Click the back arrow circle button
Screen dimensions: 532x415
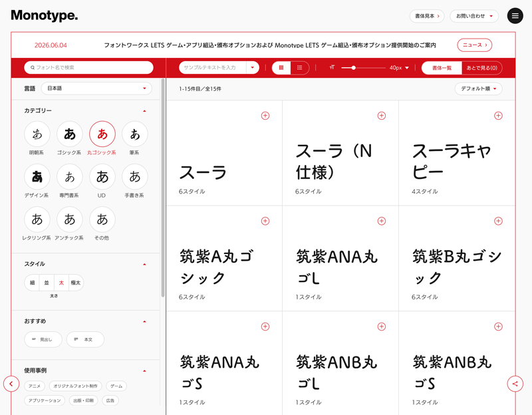[x=11, y=384]
